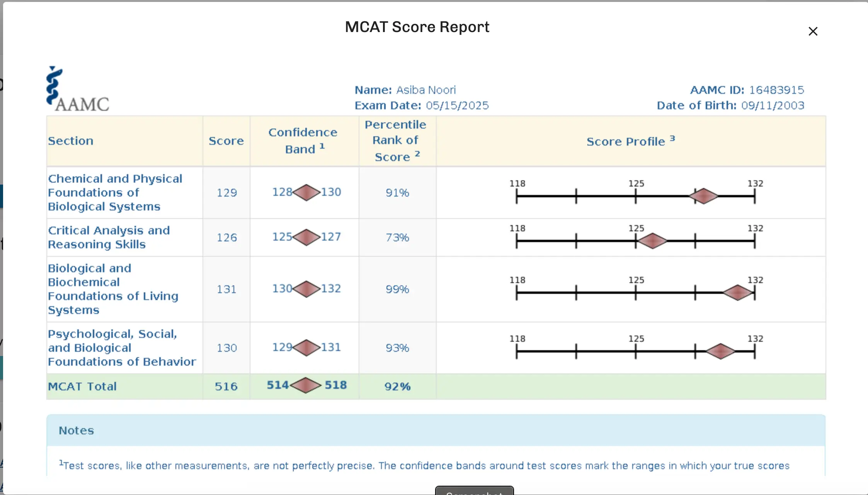The image size is (868, 495).
Task: Click score profile marker for Critical Analysis
Action: click(x=652, y=241)
